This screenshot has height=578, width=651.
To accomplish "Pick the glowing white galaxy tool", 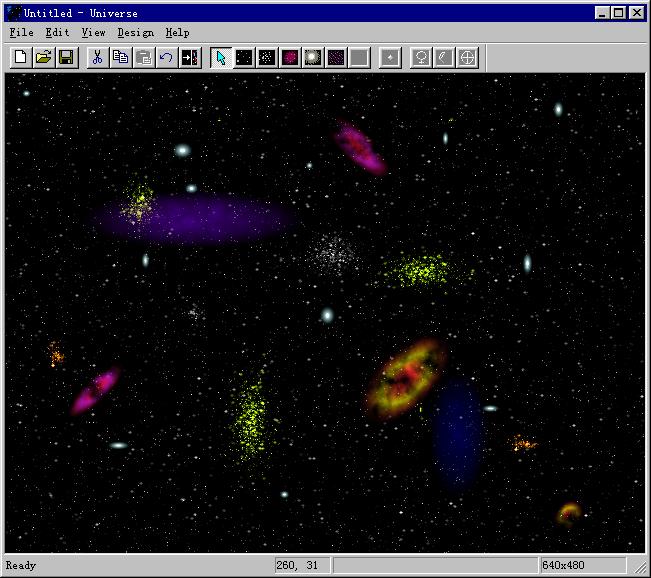I will click(313, 57).
